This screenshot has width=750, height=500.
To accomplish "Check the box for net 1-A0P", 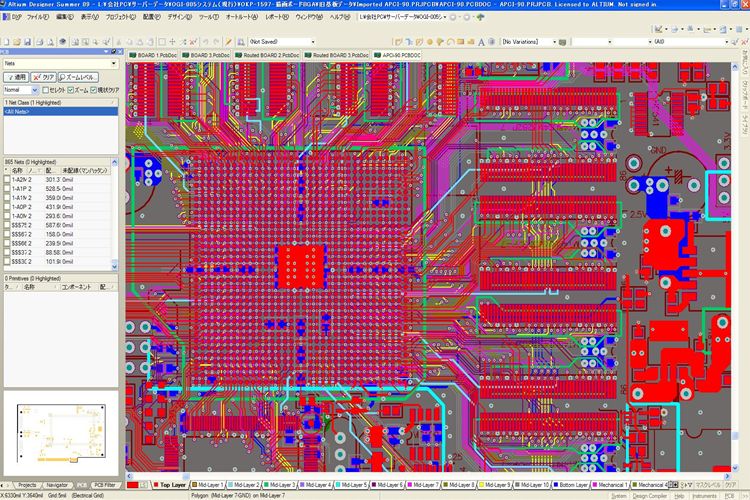I will (7, 207).
